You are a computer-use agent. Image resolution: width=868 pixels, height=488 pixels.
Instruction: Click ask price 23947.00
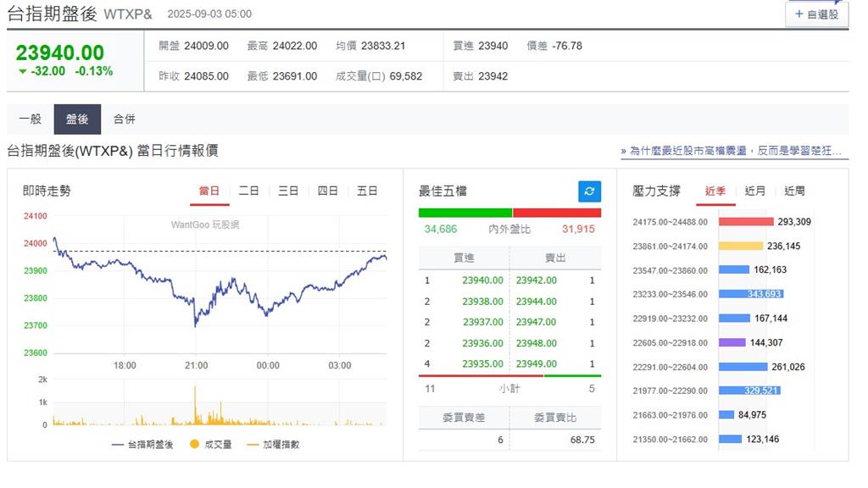[537, 322]
